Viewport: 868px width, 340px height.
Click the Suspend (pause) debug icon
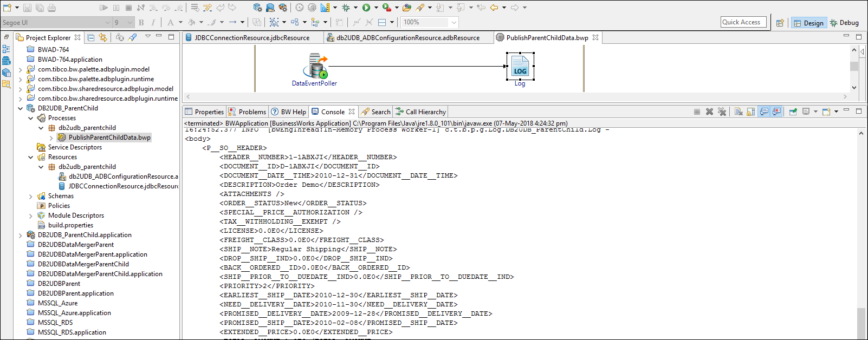coord(116,8)
